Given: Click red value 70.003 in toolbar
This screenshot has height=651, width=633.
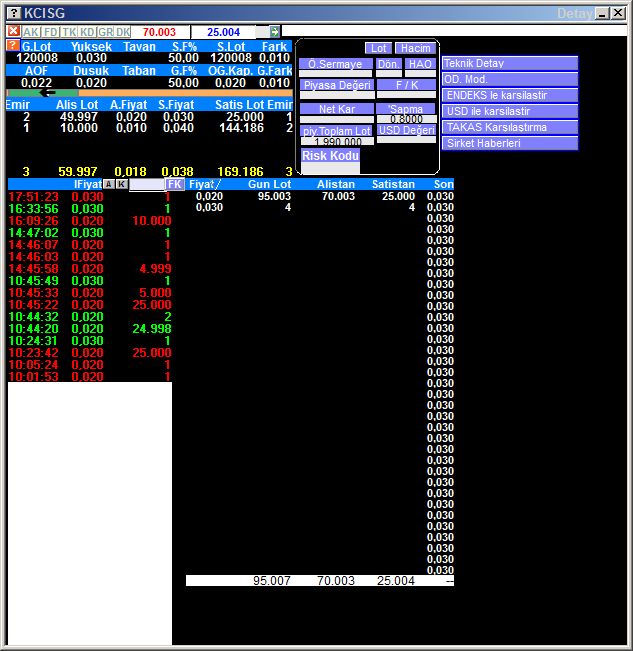Looking at the screenshot, I should [x=159, y=32].
